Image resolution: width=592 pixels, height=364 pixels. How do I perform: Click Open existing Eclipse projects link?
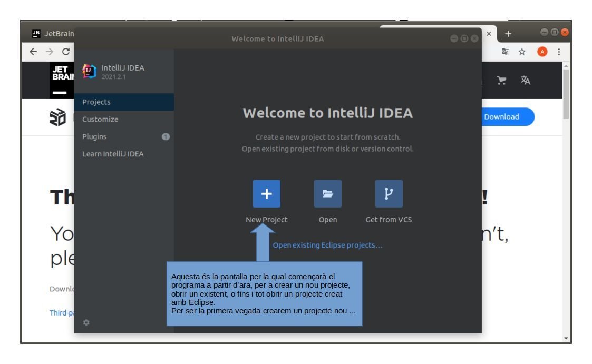click(328, 245)
